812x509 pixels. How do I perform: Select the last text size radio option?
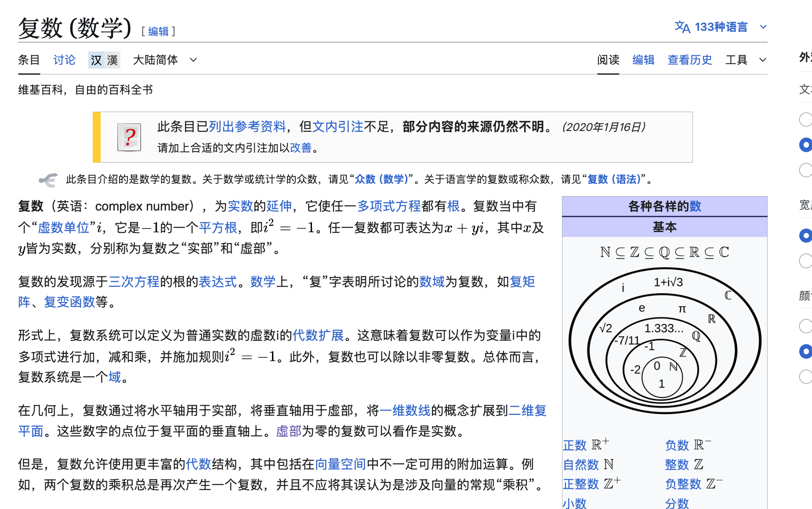[805, 170]
